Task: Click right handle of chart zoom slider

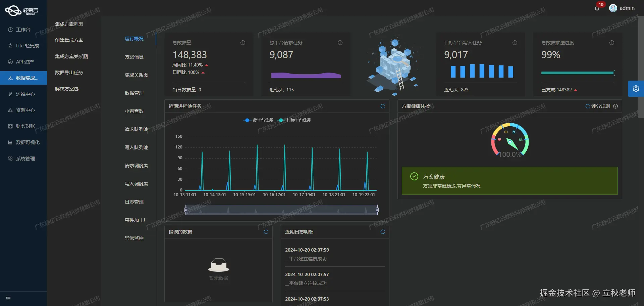Action: (x=377, y=210)
